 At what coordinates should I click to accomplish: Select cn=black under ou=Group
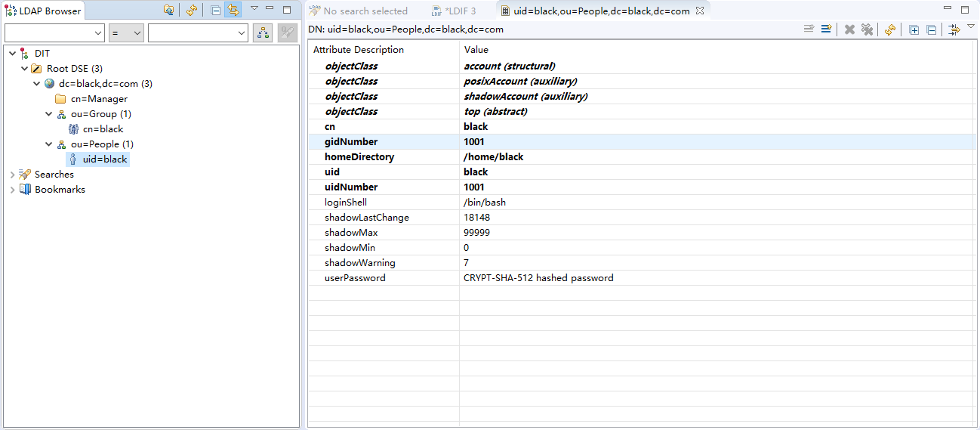(103, 129)
